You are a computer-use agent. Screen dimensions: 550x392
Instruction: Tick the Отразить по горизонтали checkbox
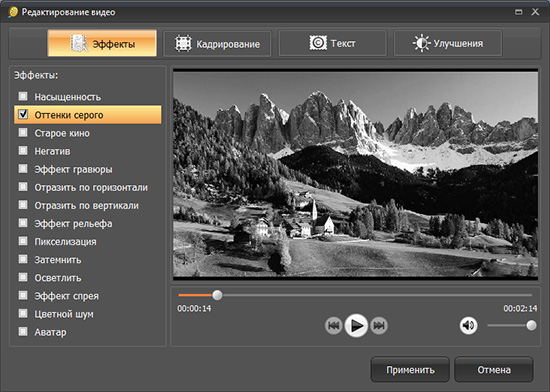pos(23,187)
